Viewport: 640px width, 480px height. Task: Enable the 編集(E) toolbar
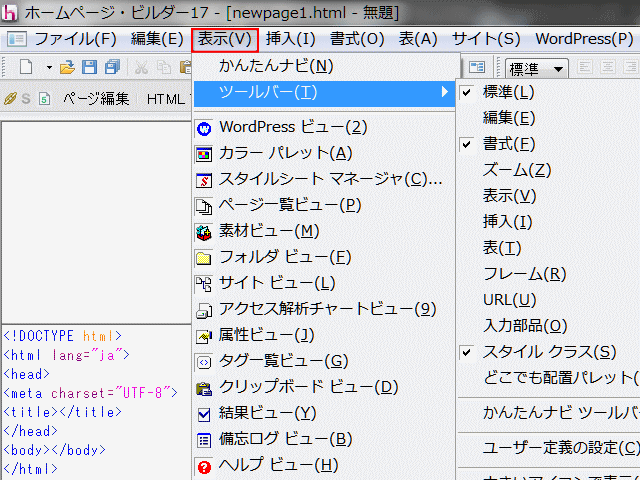pos(549,118)
